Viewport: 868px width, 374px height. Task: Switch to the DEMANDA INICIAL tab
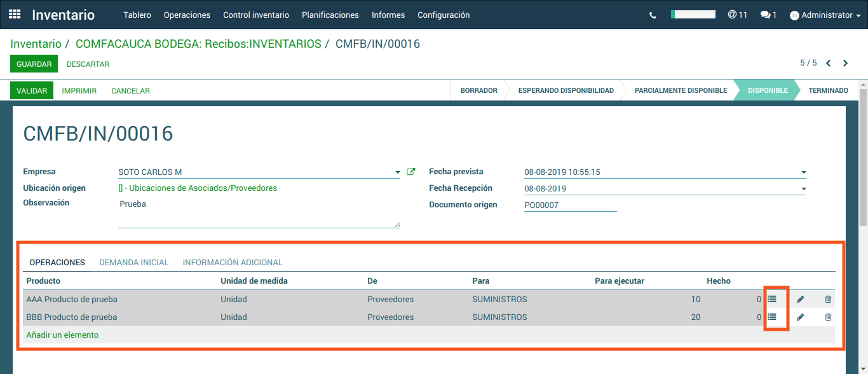click(x=133, y=262)
